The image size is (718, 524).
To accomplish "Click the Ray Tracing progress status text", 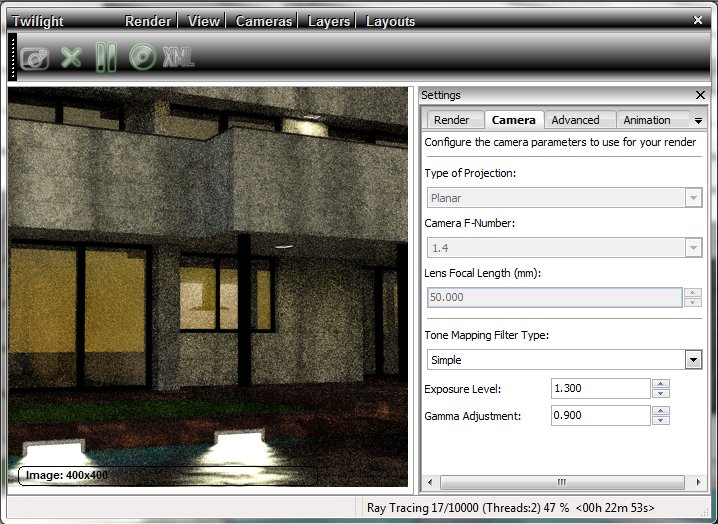I will tap(511, 508).
